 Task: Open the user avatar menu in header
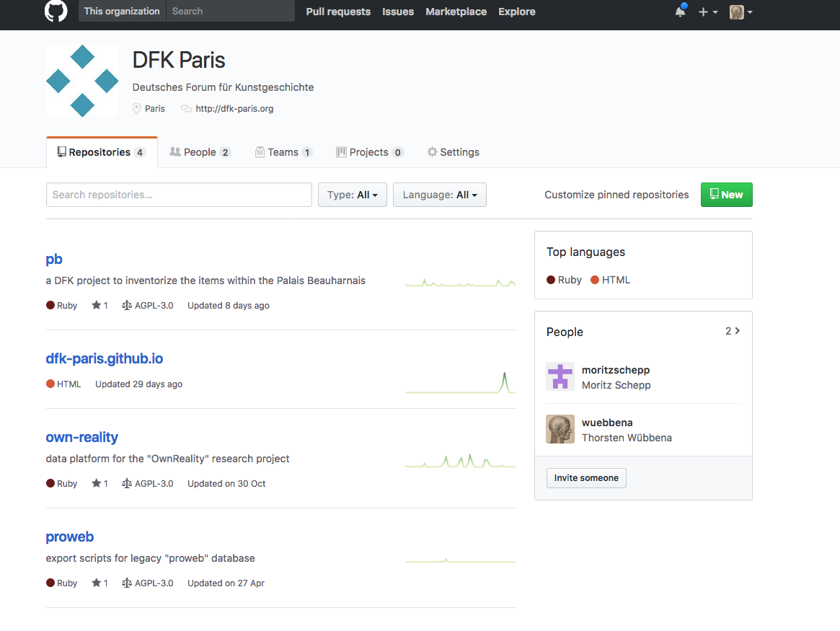tap(741, 12)
